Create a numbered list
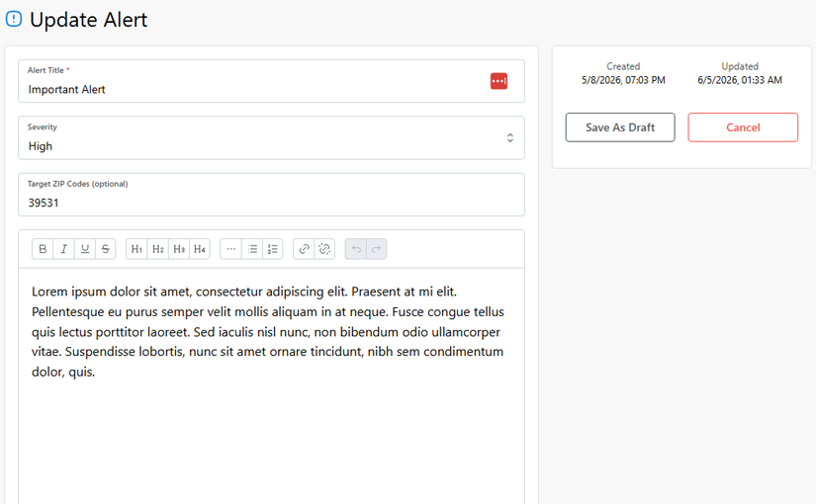 (273, 249)
